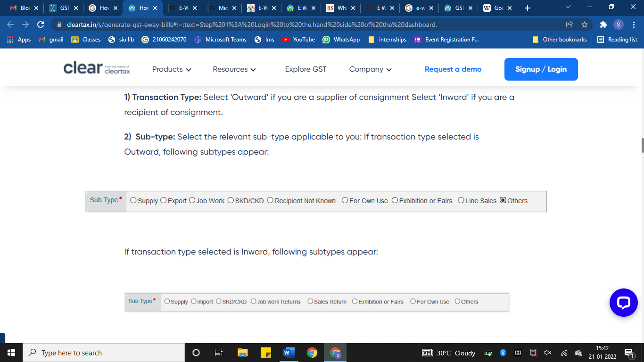Click the Signup / Login button
The width and height of the screenshot is (644, 362).
coord(541,69)
